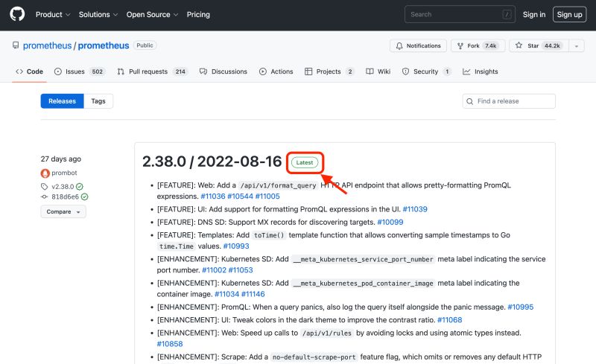
Task: Open the Pull requests tab
Action: 153,71
